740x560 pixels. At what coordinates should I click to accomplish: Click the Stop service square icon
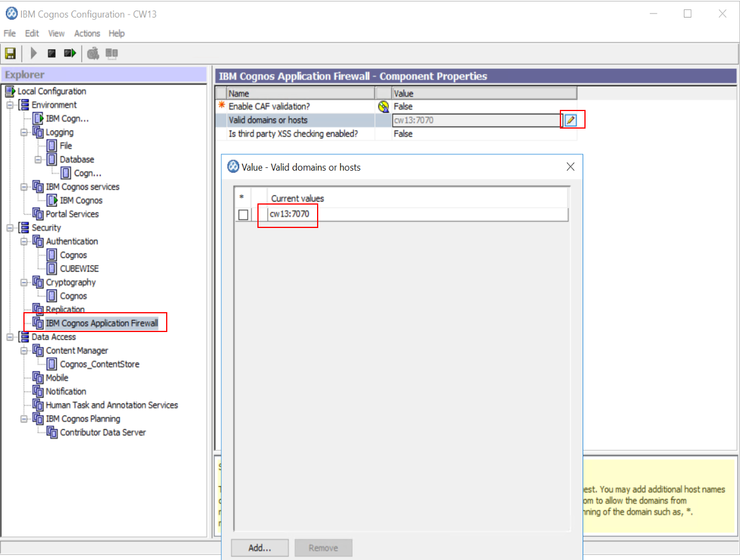point(51,53)
